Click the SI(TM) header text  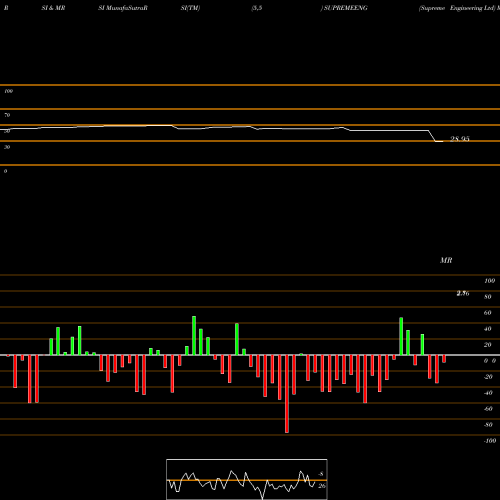click(190, 8)
